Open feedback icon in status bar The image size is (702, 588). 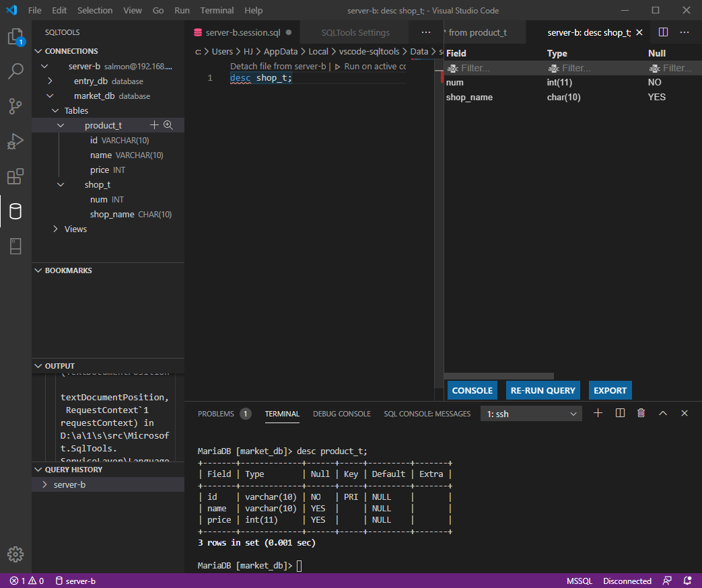click(667, 581)
